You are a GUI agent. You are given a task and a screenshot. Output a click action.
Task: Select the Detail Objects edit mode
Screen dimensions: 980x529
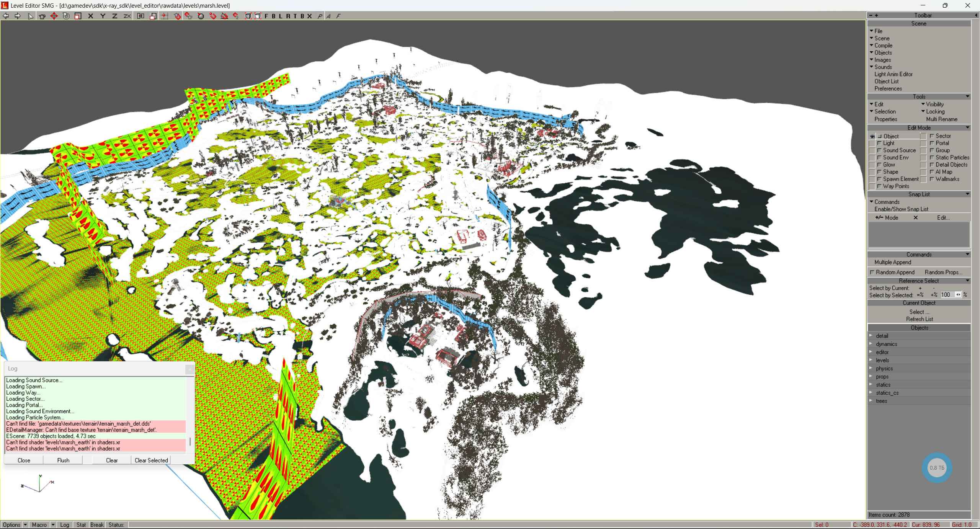click(948, 165)
